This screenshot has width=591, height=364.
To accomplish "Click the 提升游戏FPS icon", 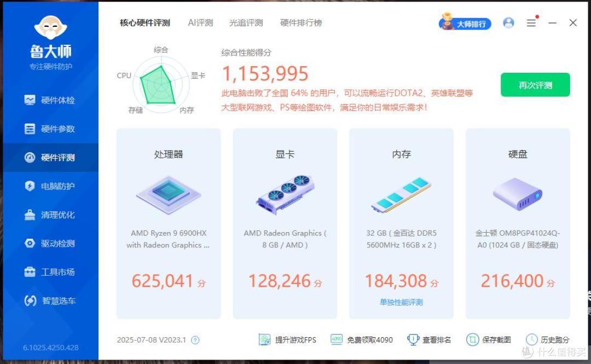I will 265,339.
